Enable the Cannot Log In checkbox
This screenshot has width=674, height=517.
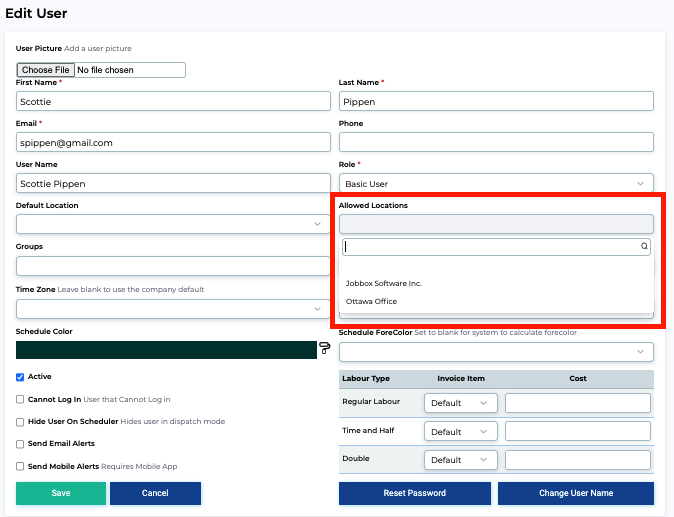click(20, 399)
